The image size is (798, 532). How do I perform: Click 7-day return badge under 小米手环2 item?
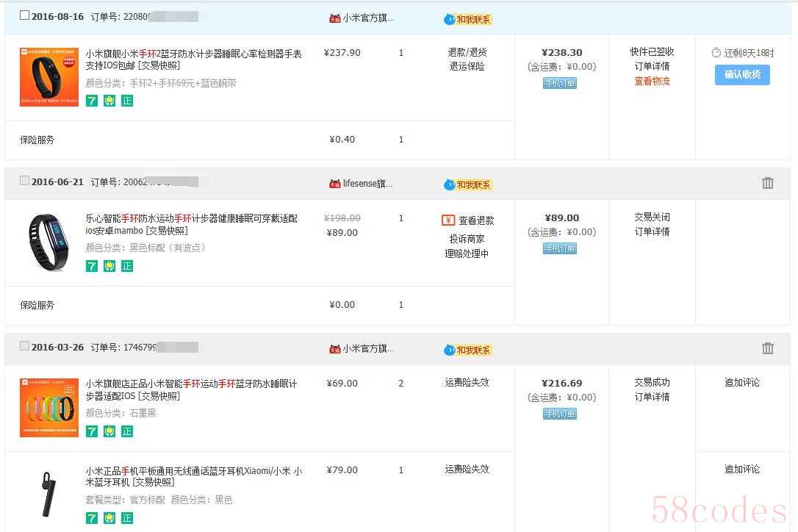pos(92,101)
